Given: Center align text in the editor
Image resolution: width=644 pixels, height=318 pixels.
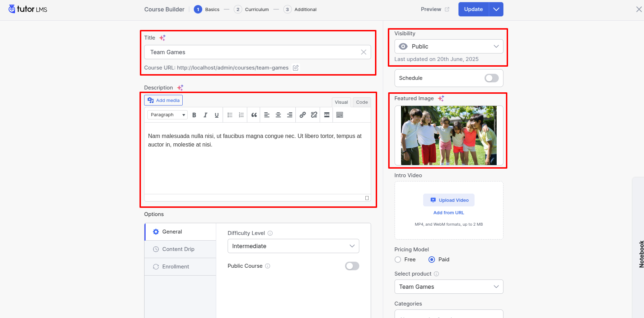Looking at the screenshot, I should click(x=278, y=115).
